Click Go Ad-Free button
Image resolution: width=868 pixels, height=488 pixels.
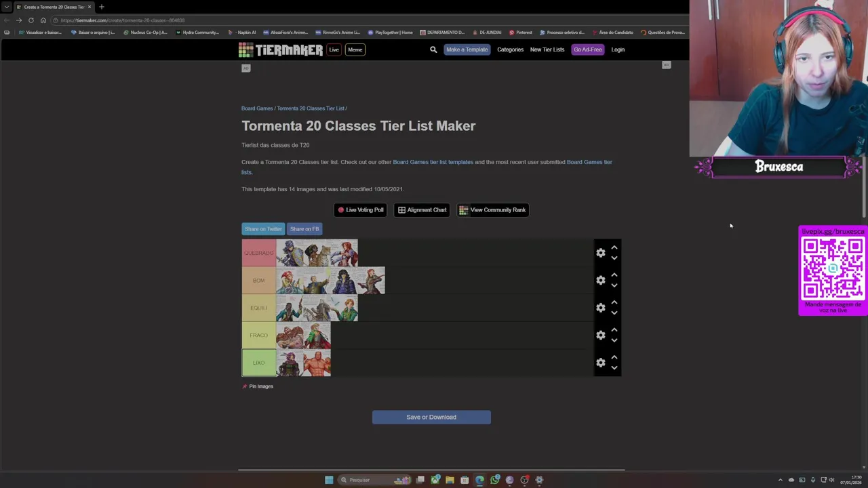[587, 49]
